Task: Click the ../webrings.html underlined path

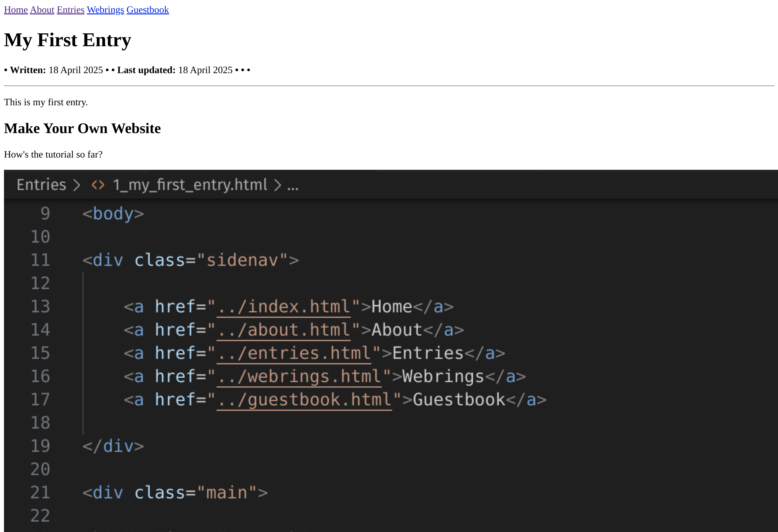Action: tap(299, 376)
